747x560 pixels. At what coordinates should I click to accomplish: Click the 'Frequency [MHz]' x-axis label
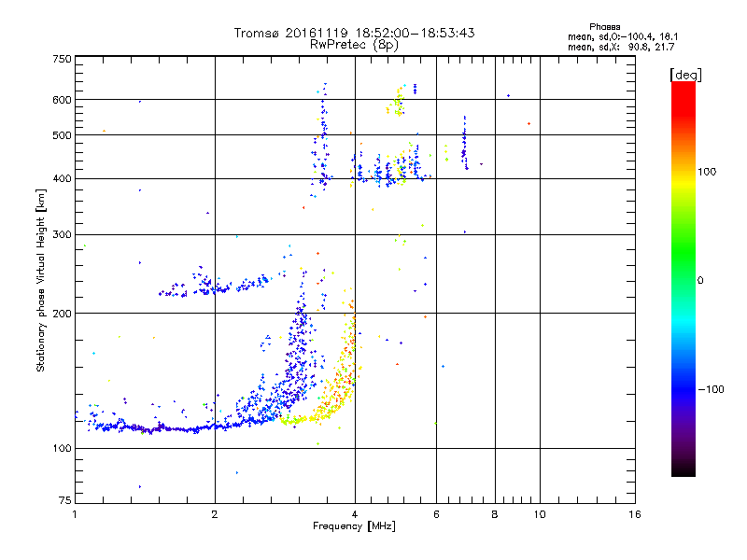click(354, 526)
